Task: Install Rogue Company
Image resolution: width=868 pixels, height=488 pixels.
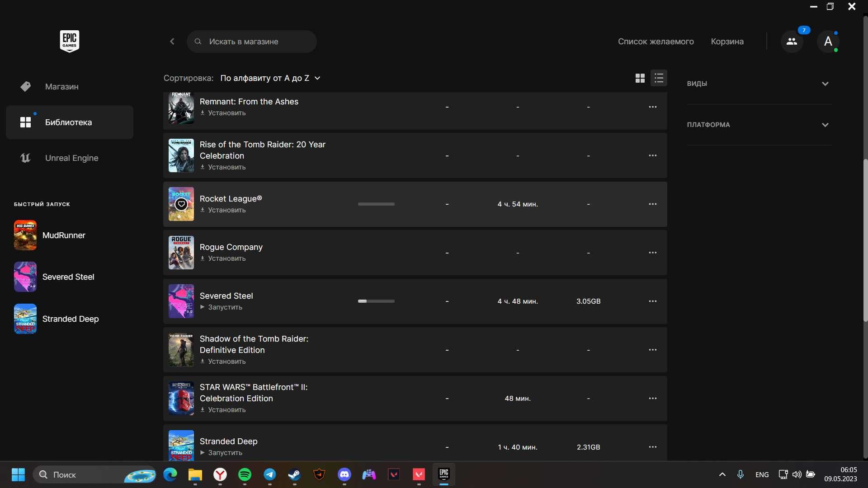Action: click(223, 258)
